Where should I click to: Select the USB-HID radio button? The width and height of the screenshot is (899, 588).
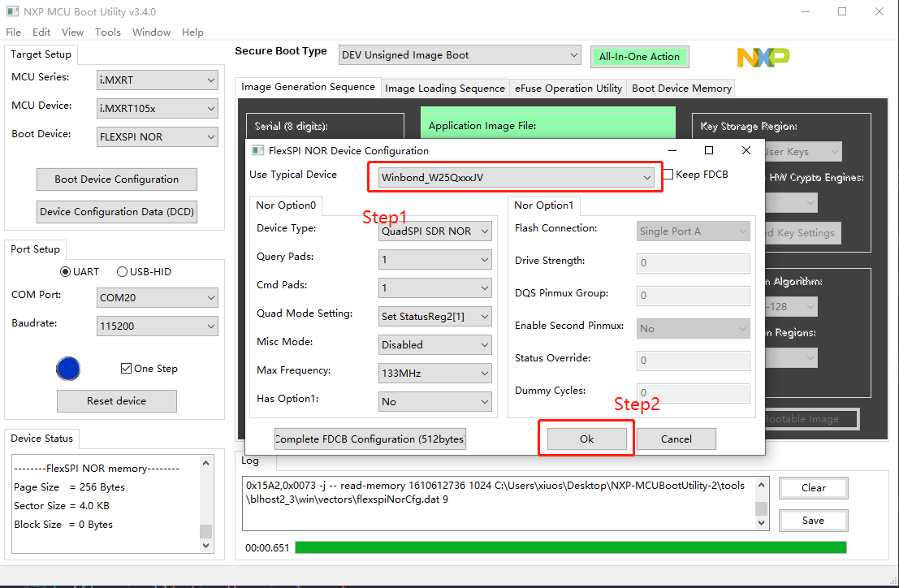point(123,272)
